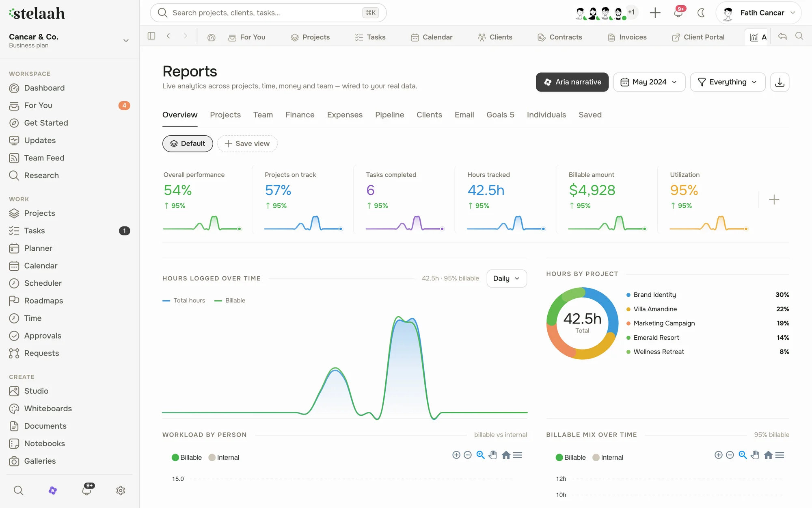Open Invoices top tab
812x508 pixels.
(x=627, y=37)
